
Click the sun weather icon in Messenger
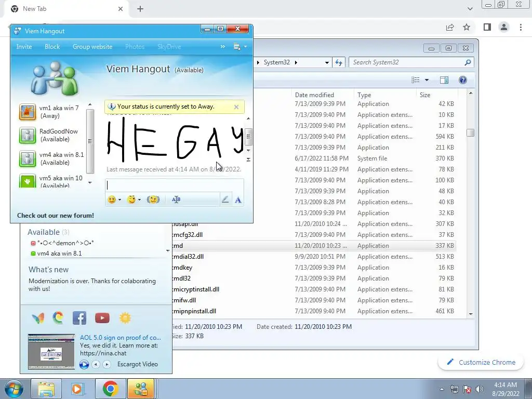point(125,318)
